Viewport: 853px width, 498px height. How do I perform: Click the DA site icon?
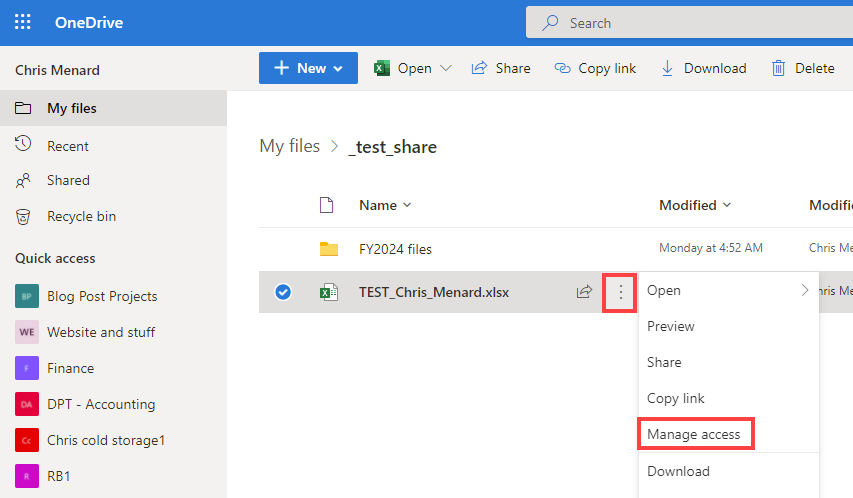point(27,404)
